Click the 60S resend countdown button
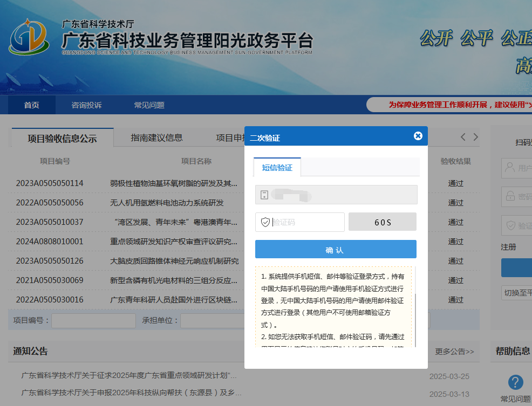 coord(382,222)
